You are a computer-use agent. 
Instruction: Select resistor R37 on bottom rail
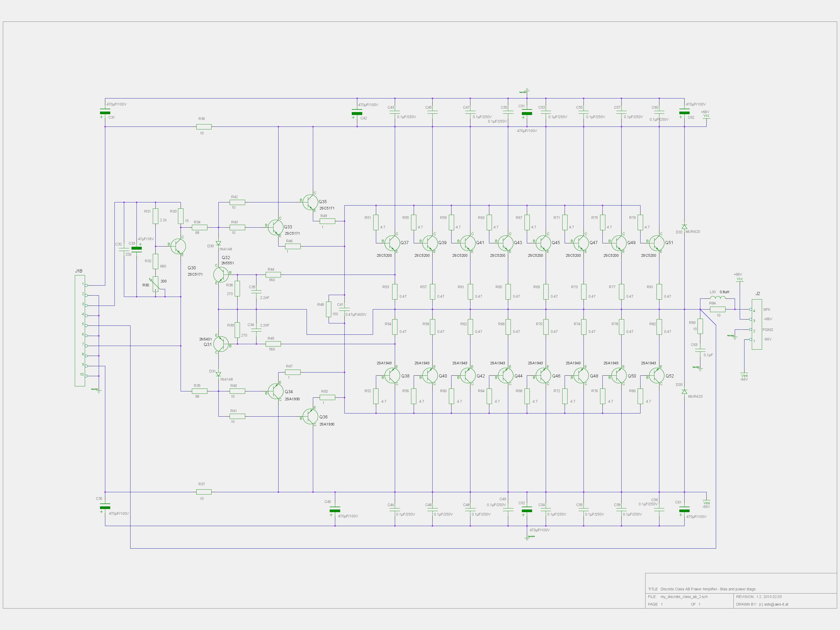click(x=204, y=492)
